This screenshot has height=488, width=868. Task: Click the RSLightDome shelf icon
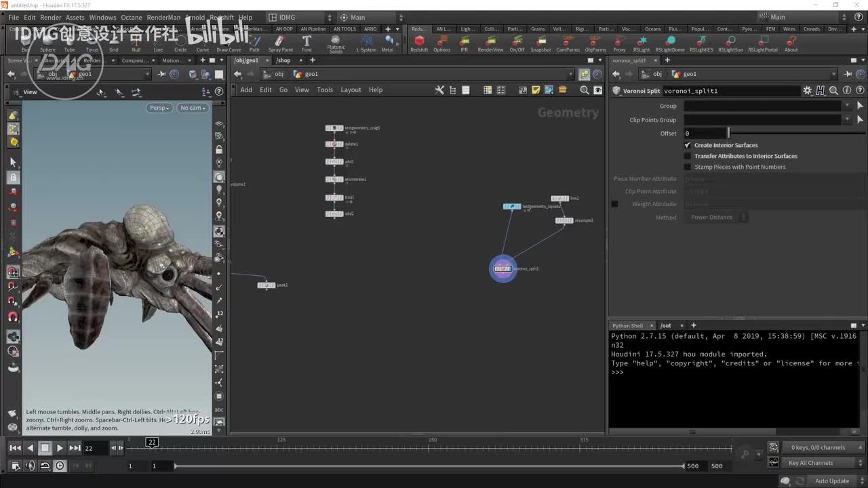[669, 42]
